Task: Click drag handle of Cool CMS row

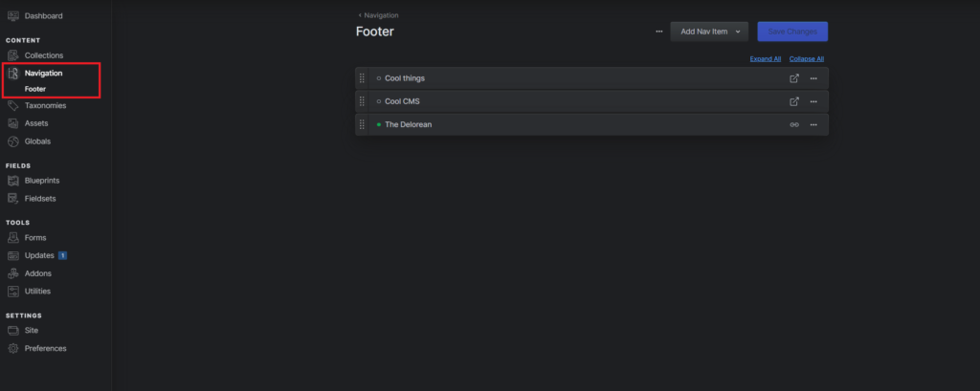Action: 362,101
